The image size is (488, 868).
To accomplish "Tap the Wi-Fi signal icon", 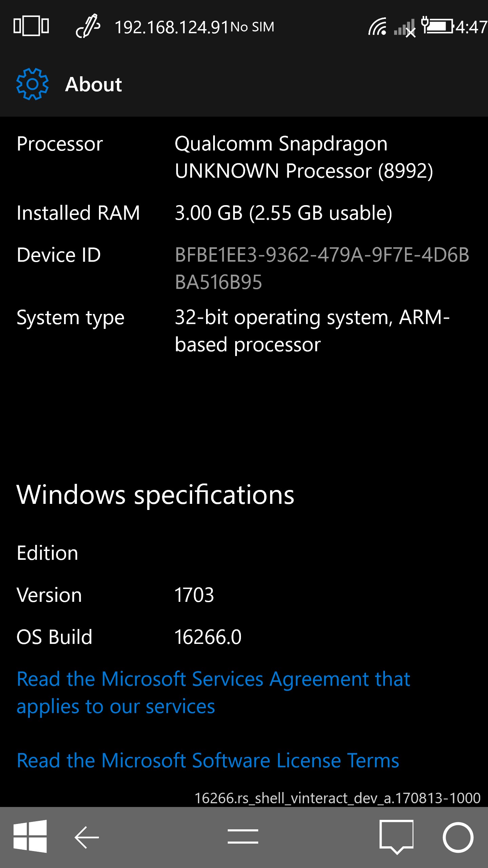I will pyautogui.click(x=378, y=26).
